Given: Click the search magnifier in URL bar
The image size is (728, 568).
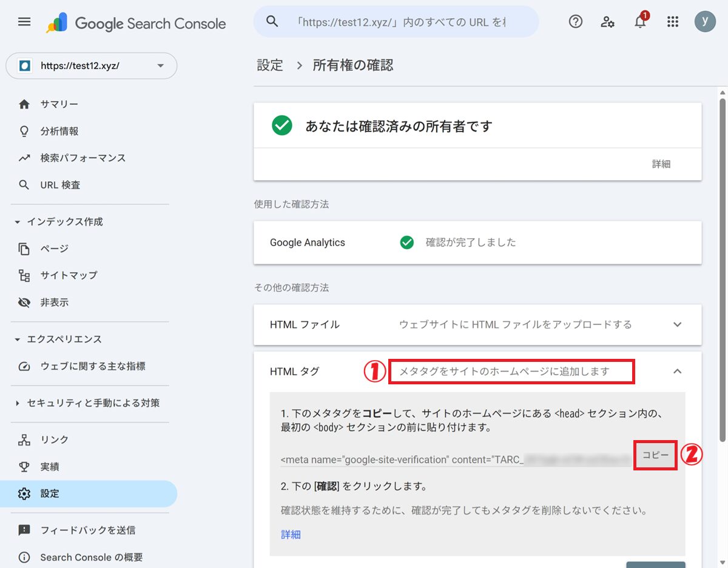Looking at the screenshot, I should point(272,22).
